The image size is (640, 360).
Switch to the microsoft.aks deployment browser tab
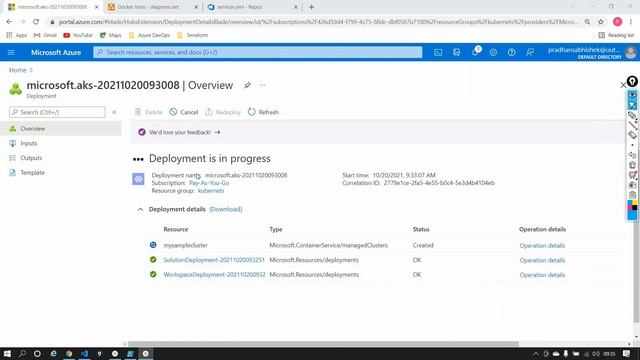coord(53,7)
